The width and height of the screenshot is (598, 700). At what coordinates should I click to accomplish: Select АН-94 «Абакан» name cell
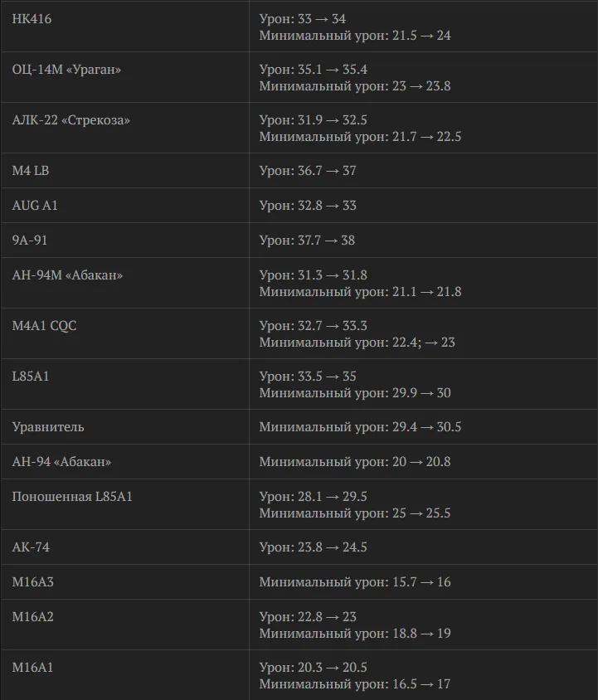click(x=61, y=462)
